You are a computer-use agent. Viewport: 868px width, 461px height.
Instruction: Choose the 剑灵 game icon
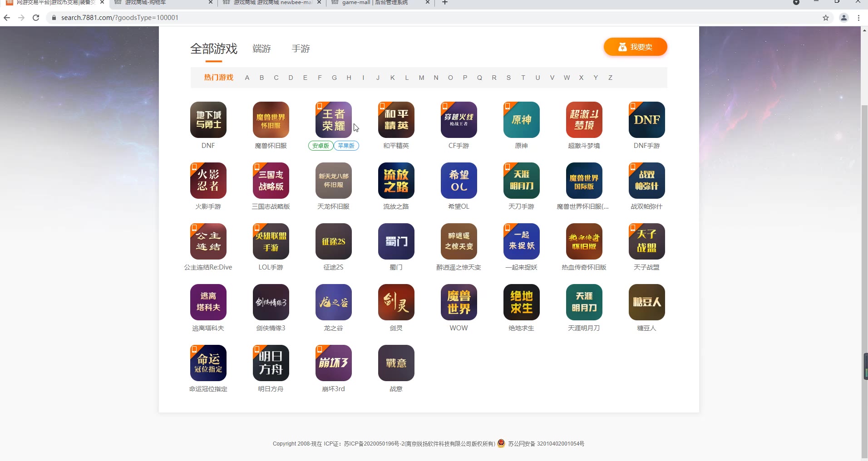[396, 302]
